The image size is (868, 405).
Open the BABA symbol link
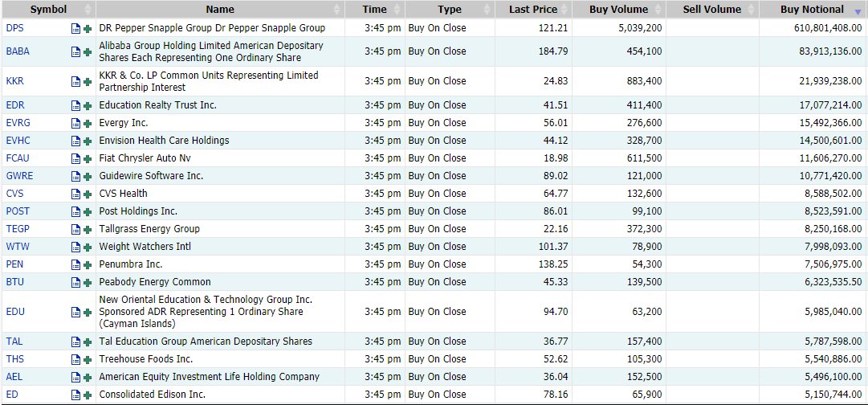(18, 51)
